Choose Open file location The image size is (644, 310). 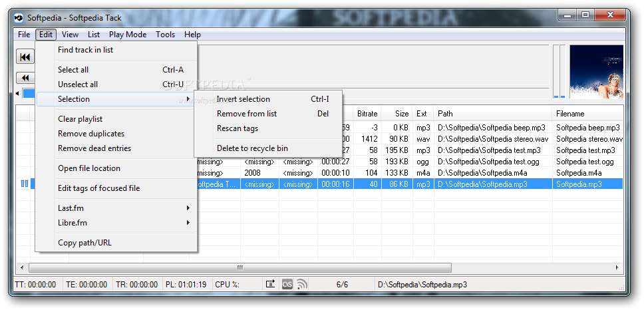click(x=116, y=168)
